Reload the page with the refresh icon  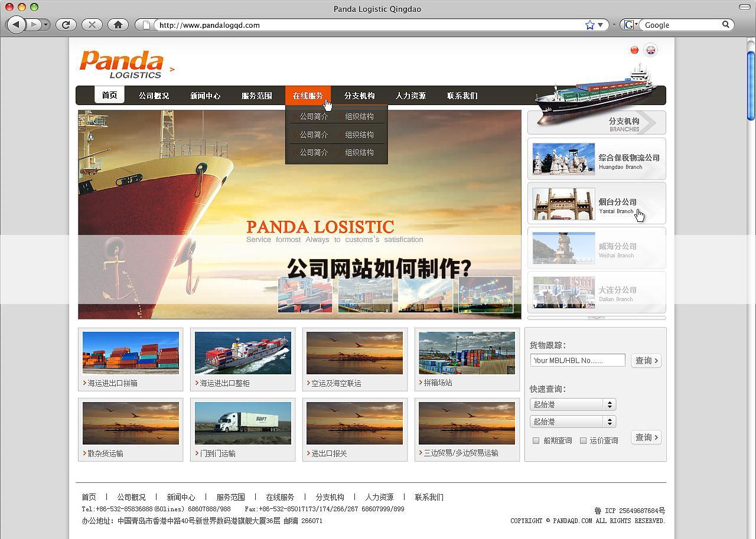pyautogui.click(x=66, y=25)
